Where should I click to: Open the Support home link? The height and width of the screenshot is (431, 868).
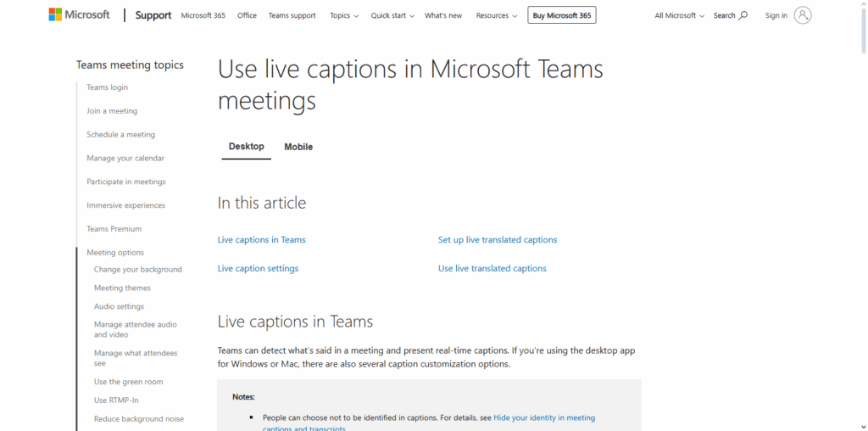point(154,15)
